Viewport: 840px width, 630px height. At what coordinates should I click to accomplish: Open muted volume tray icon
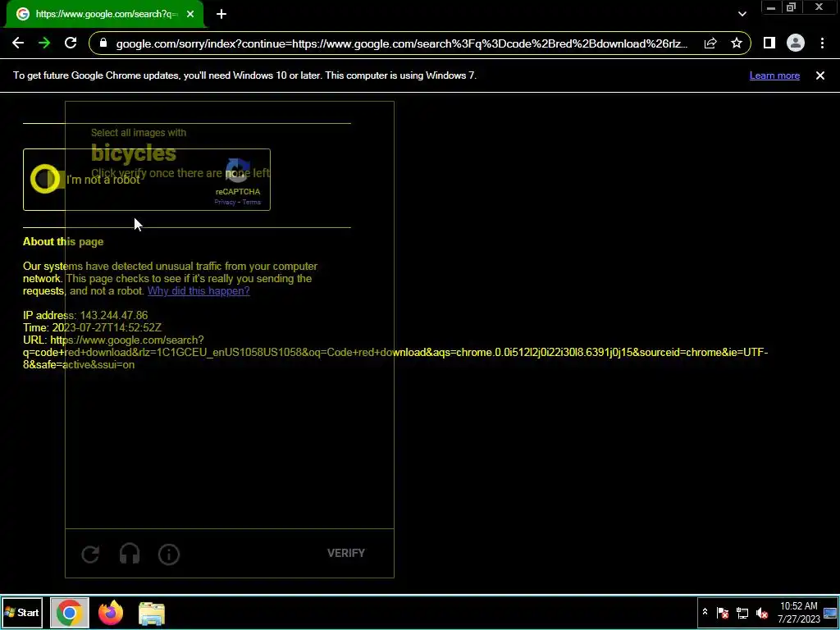[x=762, y=612]
